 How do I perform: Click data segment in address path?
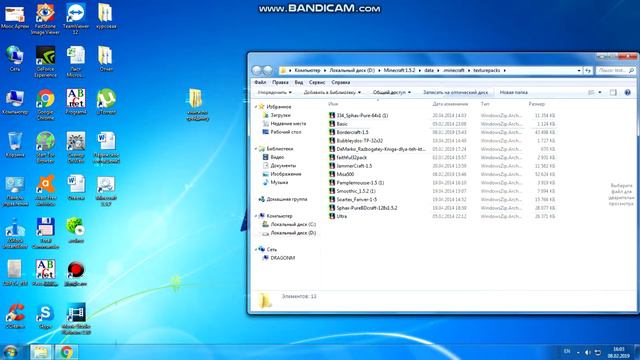[x=429, y=71]
